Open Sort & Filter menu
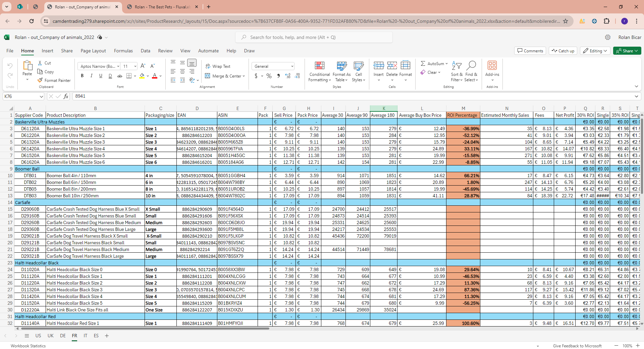The image size is (644, 349). (x=457, y=72)
